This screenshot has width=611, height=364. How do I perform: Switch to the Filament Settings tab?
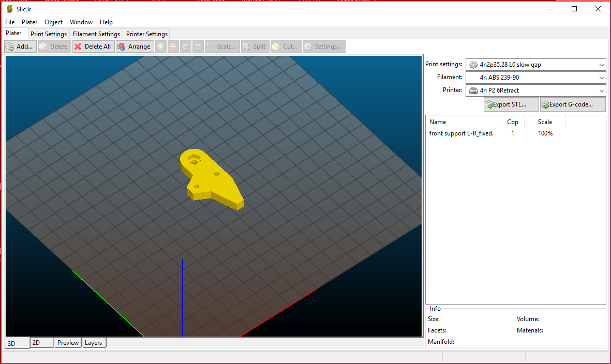[x=96, y=34]
